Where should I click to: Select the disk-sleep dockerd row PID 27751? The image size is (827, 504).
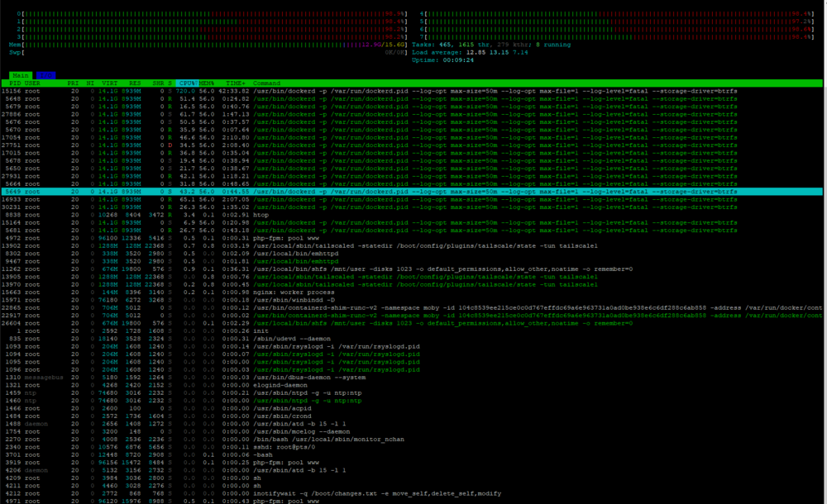[x=411, y=145]
